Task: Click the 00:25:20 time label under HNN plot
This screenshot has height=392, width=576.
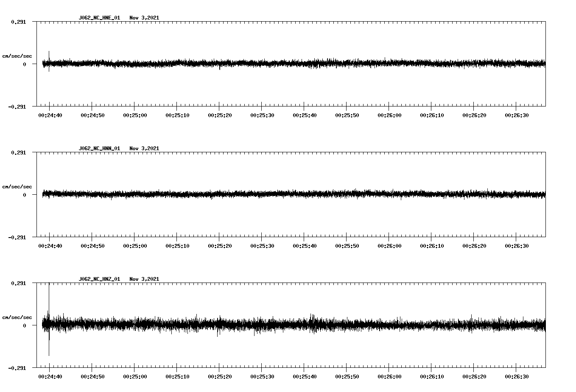Action: click(220, 246)
